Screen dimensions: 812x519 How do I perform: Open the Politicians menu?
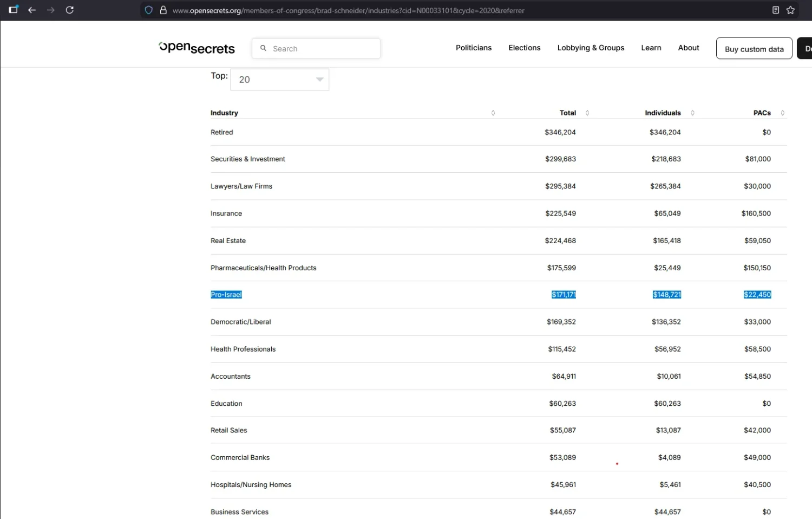coord(474,48)
